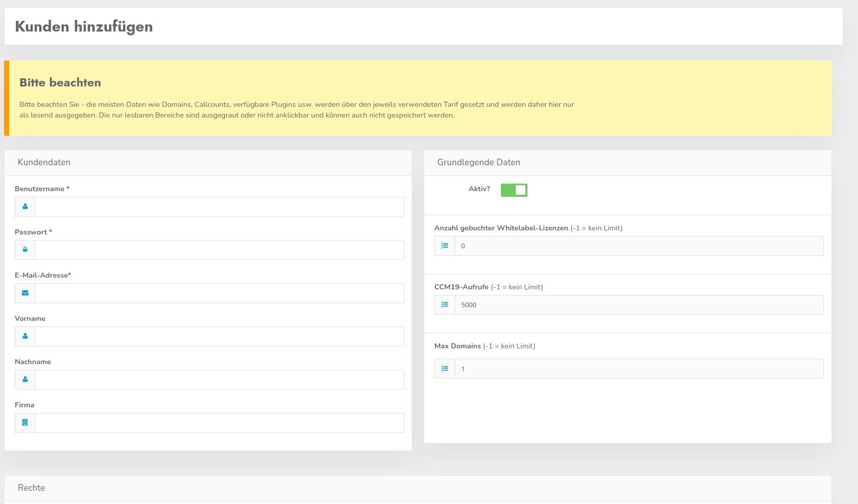Click the Whitelabel-Lizenzen field showing 0

click(x=639, y=246)
